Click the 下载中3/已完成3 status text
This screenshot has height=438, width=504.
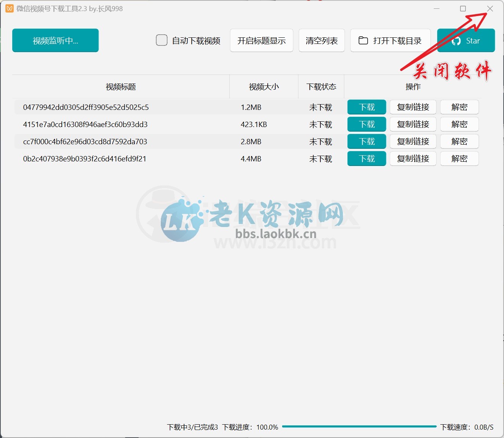[x=192, y=427]
